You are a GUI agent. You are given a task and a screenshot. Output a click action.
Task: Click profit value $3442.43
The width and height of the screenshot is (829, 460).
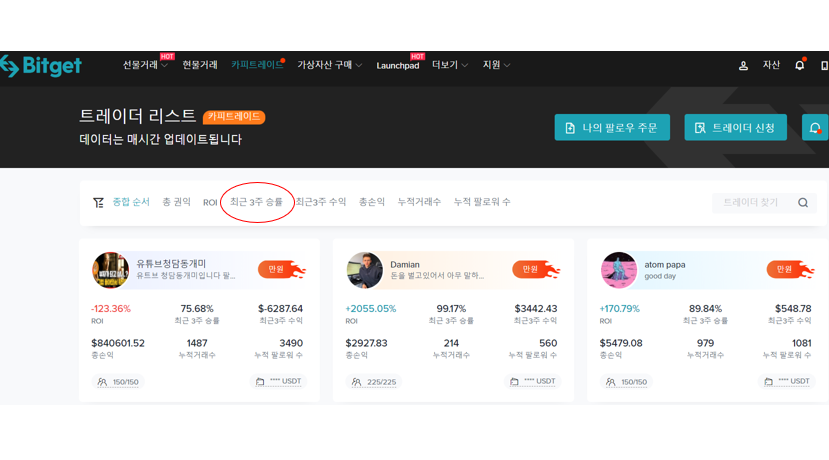[x=536, y=309]
